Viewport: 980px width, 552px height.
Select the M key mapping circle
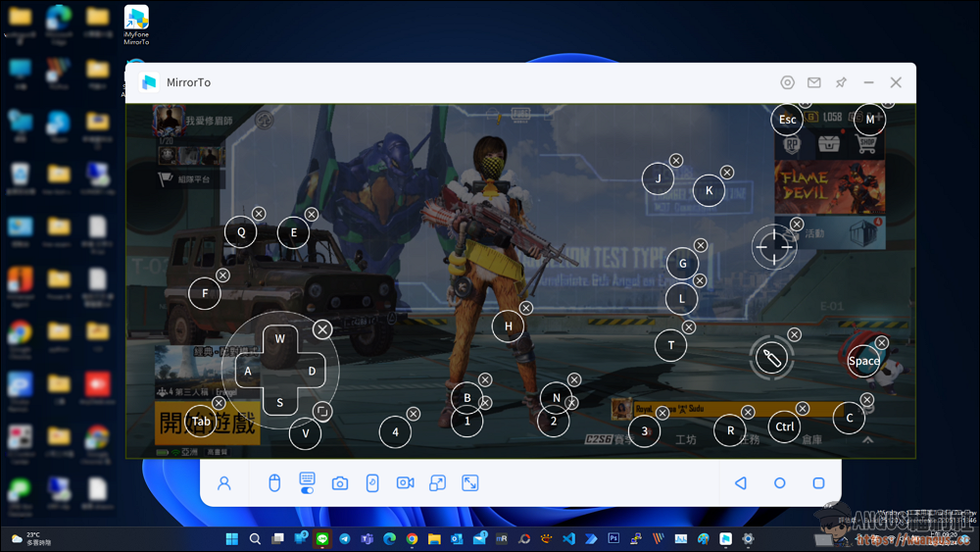coord(869,120)
